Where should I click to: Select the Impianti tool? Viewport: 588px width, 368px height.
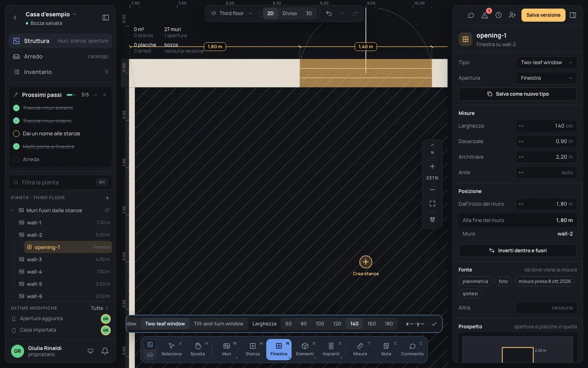pyautogui.click(x=331, y=350)
